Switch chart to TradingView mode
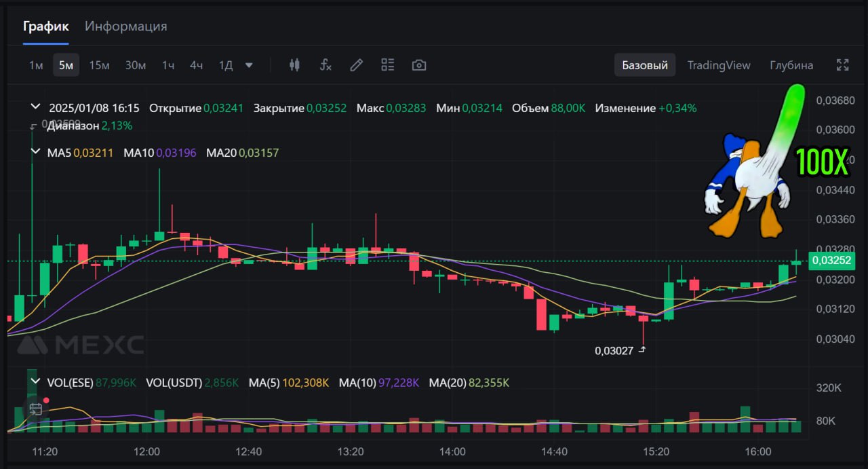This screenshot has height=469, width=868. [x=718, y=65]
